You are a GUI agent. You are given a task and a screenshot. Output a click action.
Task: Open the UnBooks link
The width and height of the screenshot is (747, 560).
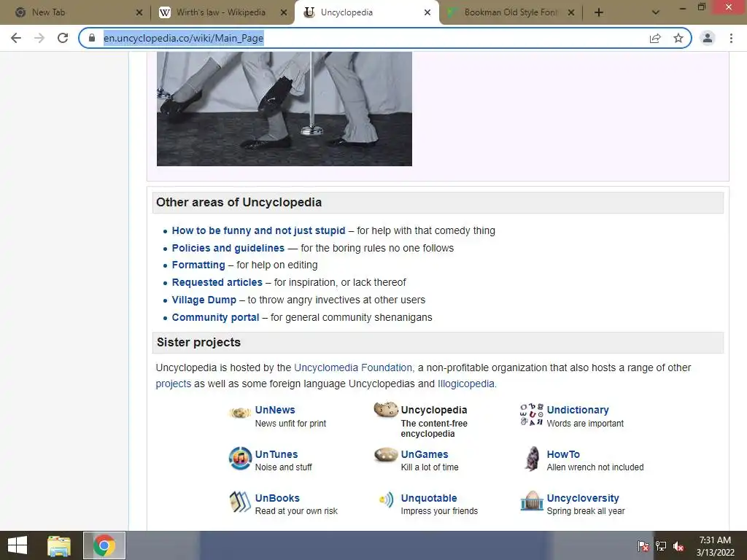(x=277, y=498)
